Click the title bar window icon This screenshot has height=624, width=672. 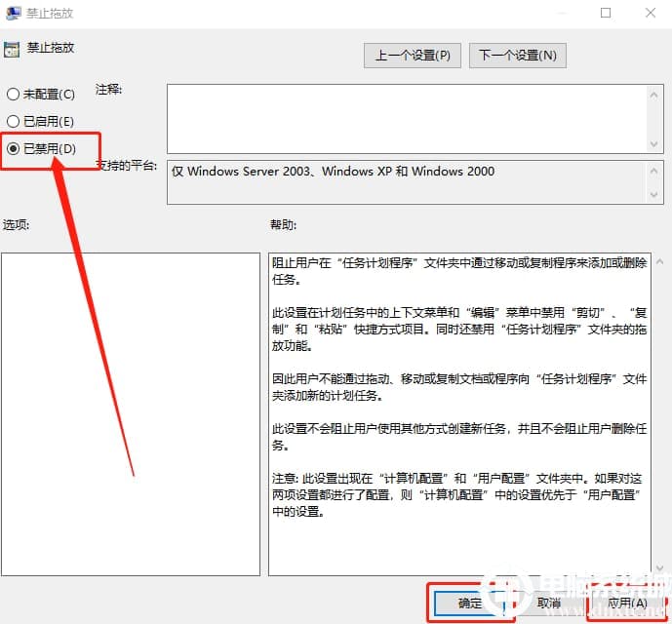[x=13, y=13]
